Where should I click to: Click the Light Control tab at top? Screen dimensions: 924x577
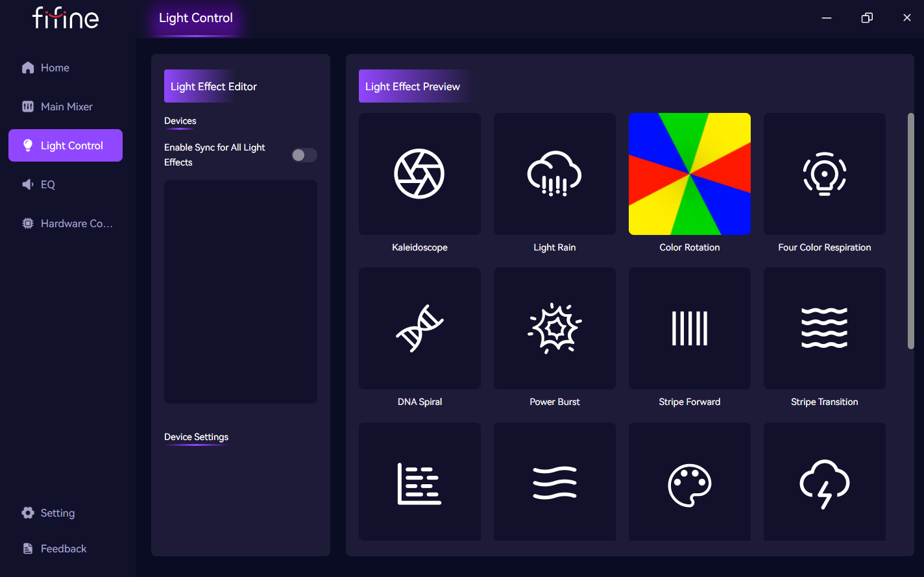click(196, 18)
